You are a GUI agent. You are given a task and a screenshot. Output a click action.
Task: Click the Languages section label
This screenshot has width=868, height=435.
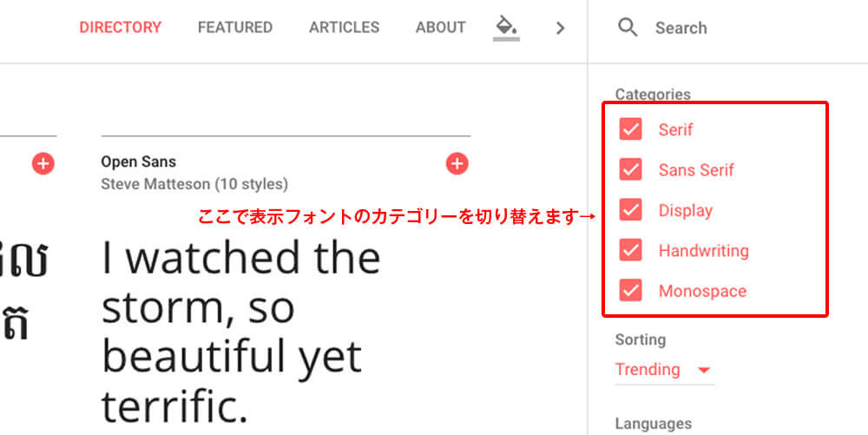[x=654, y=424]
